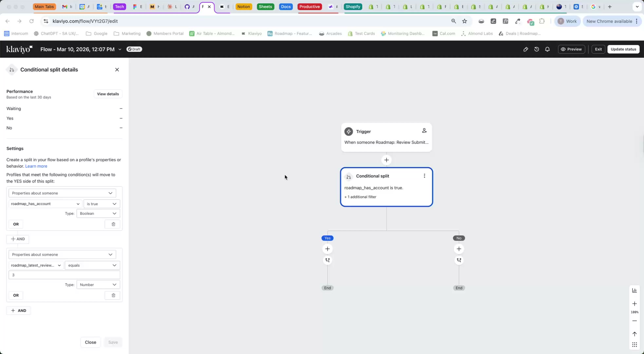Click the Preview button
644x354 pixels.
coord(571,49)
